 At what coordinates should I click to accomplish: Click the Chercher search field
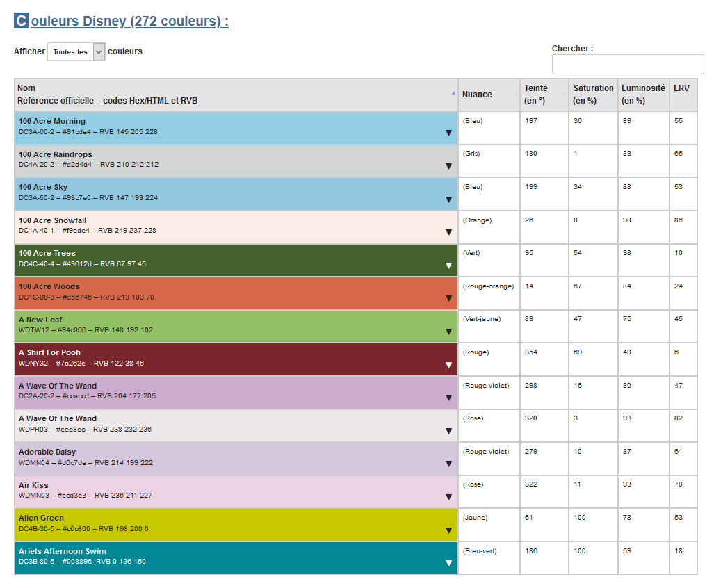click(x=627, y=64)
